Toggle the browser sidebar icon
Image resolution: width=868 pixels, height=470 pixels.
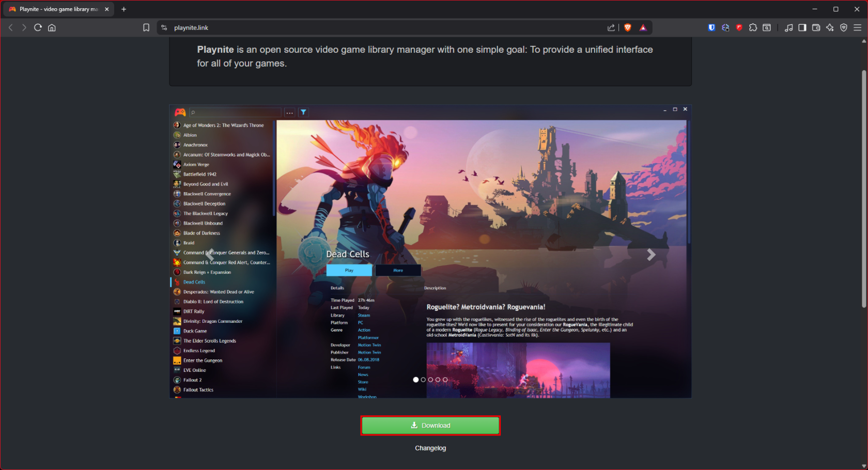click(x=802, y=27)
